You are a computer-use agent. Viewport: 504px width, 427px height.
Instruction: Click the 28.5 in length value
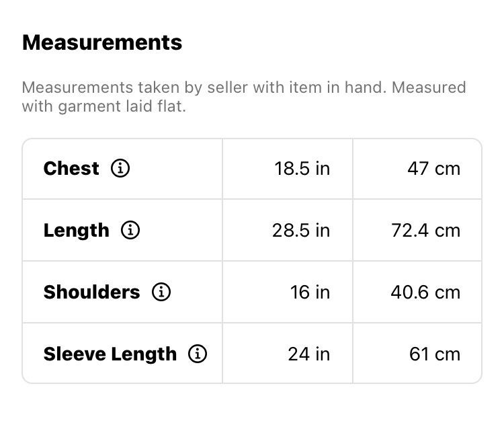[x=301, y=231]
